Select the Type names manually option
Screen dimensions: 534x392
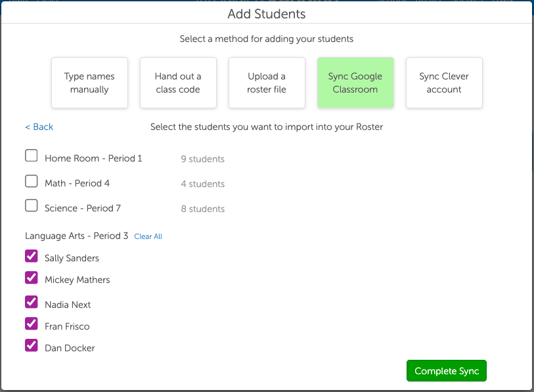[x=89, y=83]
